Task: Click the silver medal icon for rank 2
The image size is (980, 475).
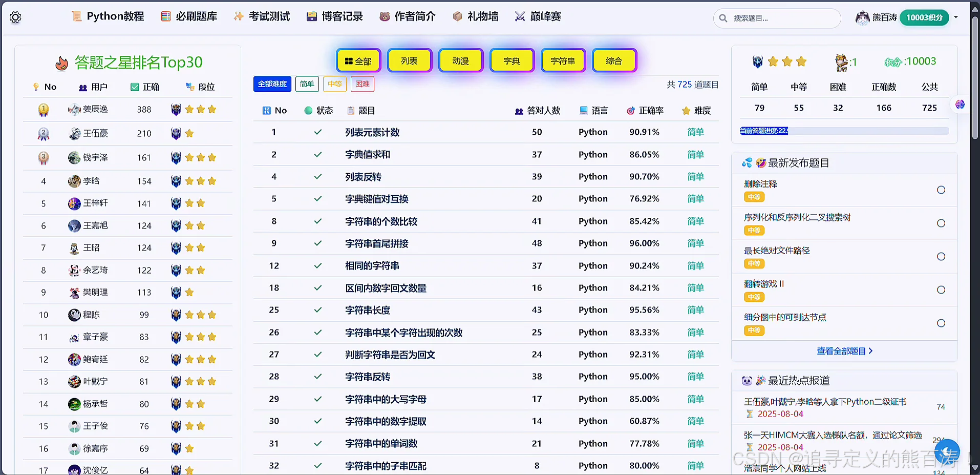Action: tap(44, 134)
